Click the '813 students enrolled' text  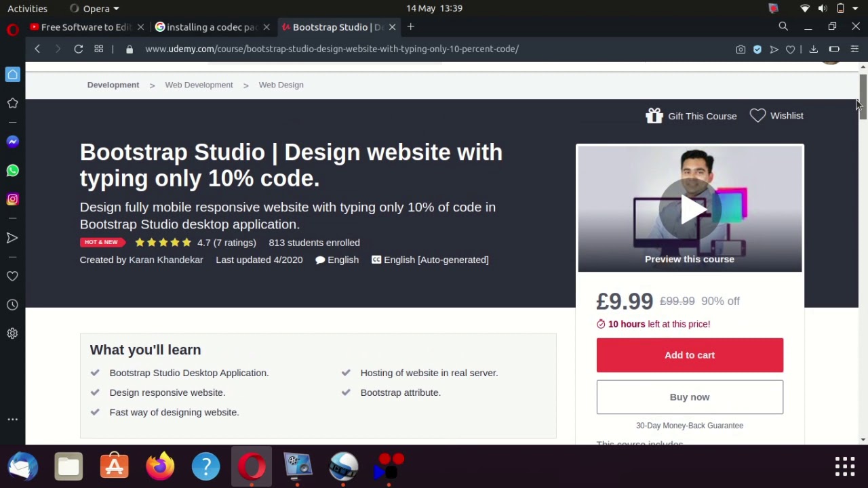coord(314,243)
